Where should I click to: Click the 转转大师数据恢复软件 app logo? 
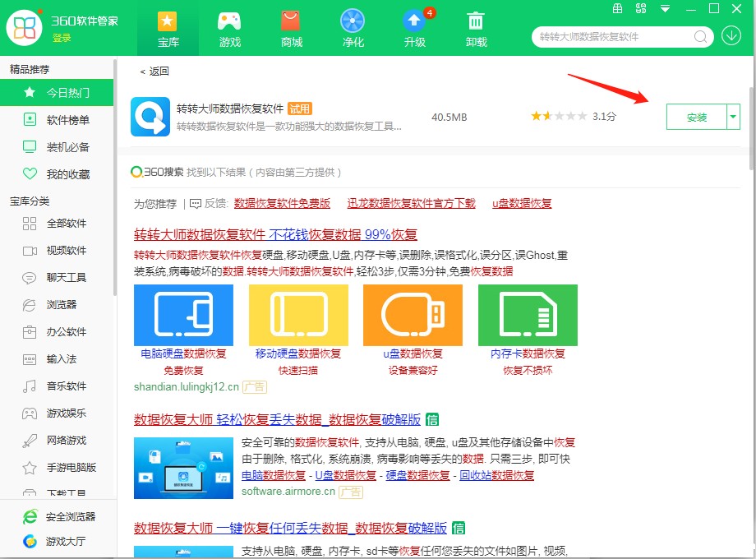click(150, 116)
